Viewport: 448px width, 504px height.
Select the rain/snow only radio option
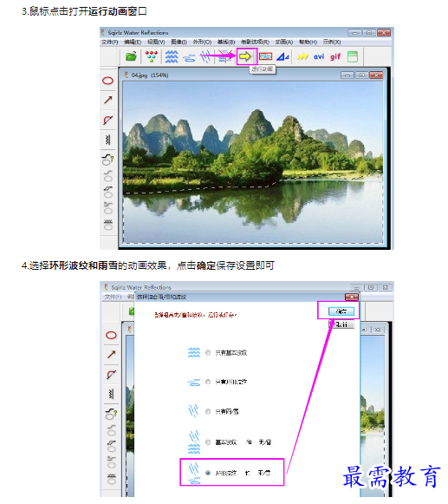208,411
